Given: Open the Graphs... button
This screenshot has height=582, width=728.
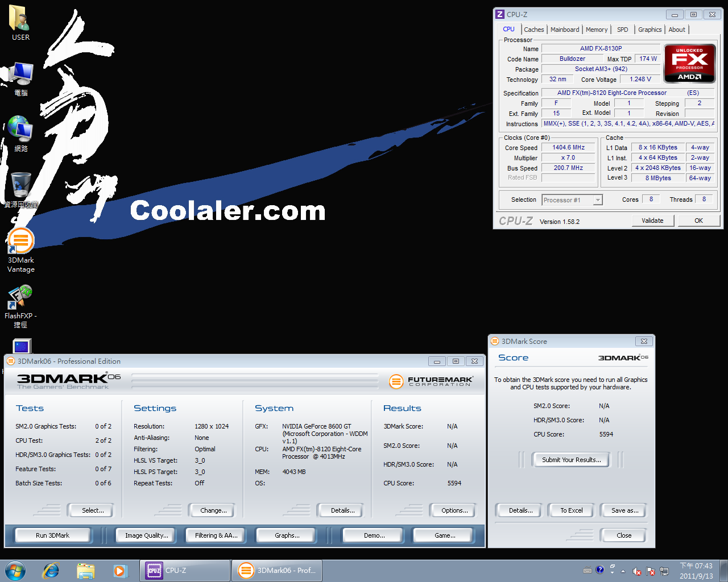Looking at the screenshot, I should [287, 535].
